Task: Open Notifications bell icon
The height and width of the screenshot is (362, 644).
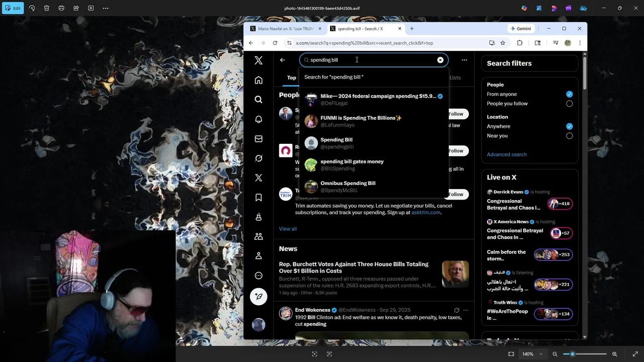Action: pyautogui.click(x=258, y=119)
